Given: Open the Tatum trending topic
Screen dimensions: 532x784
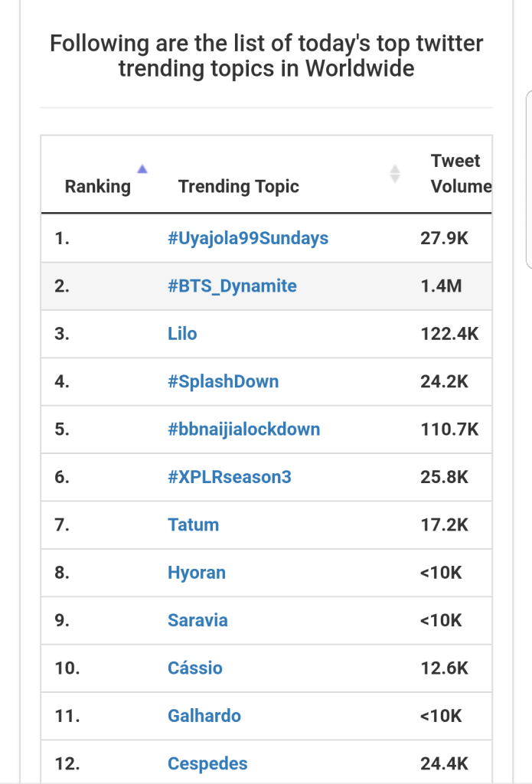Looking at the screenshot, I should 193,524.
